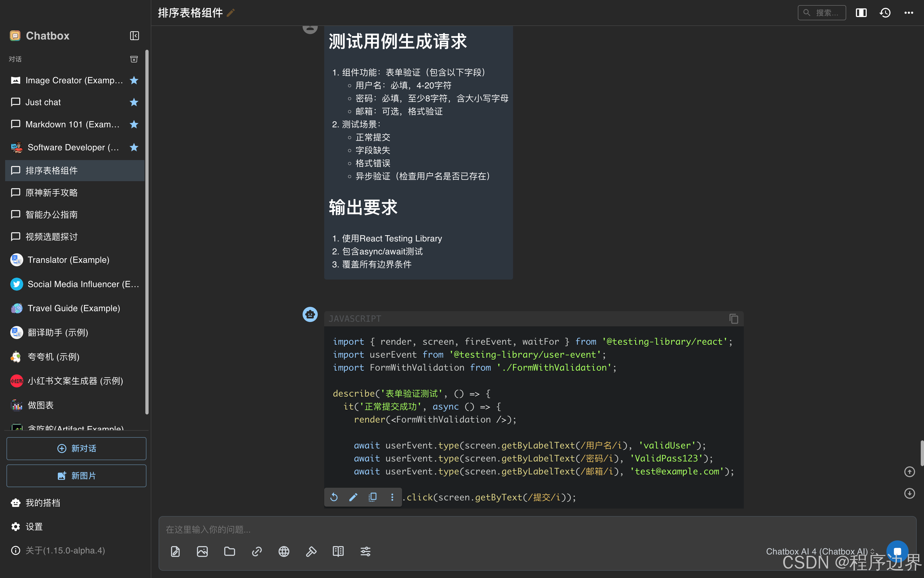
Task: Edit the message with pencil icon
Action: click(353, 497)
